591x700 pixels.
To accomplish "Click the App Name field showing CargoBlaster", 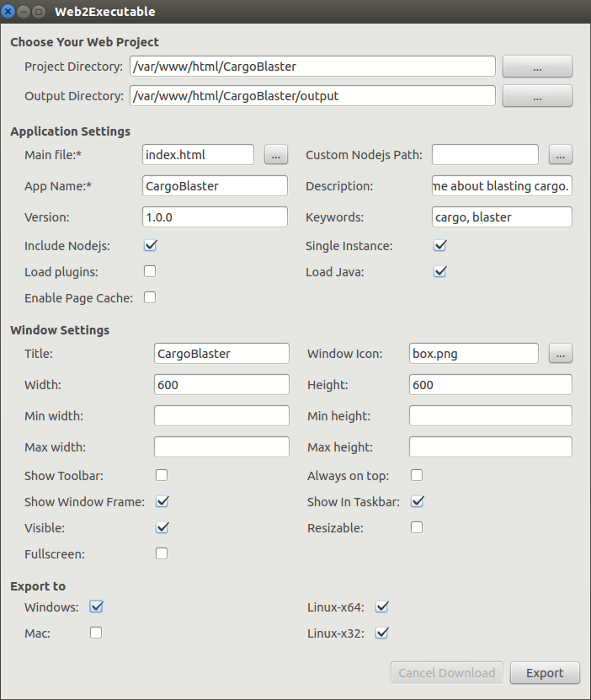I will tap(214, 185).
